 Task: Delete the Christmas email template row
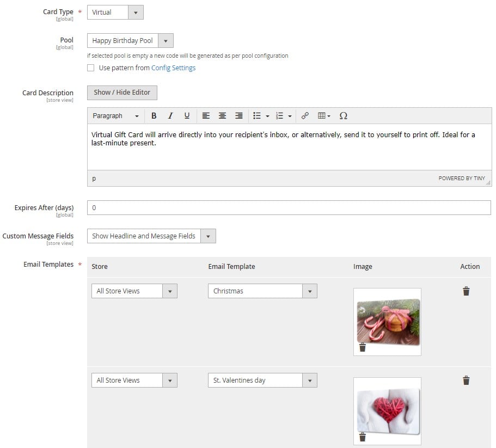point(466,291)
